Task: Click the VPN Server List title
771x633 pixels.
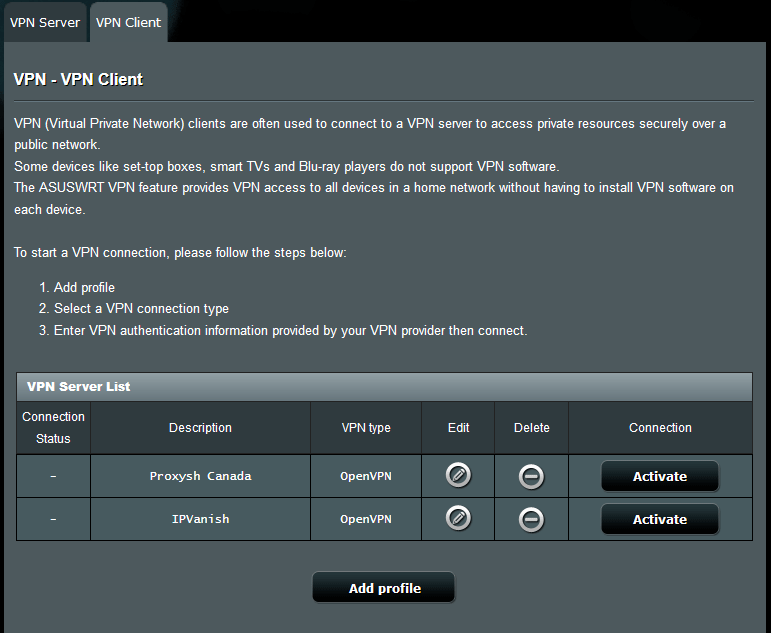Action: (79, 387)
